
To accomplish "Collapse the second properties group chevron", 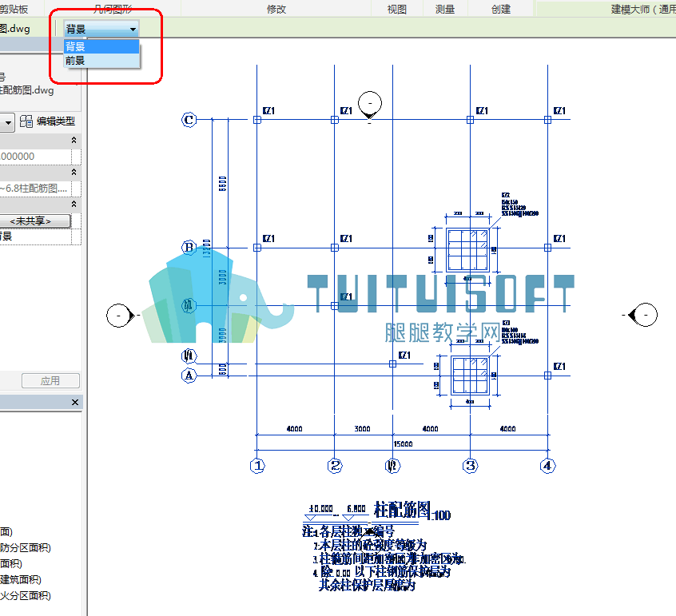I will [74, 172].
